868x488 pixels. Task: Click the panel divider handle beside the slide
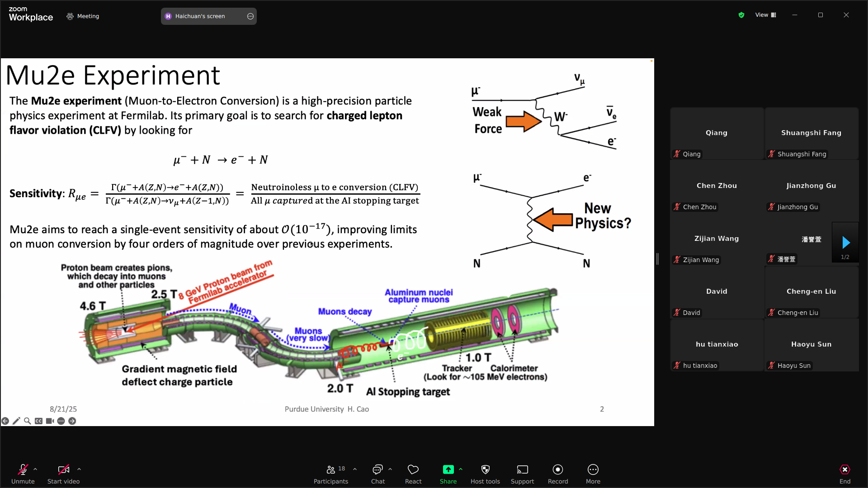(657, 259)
